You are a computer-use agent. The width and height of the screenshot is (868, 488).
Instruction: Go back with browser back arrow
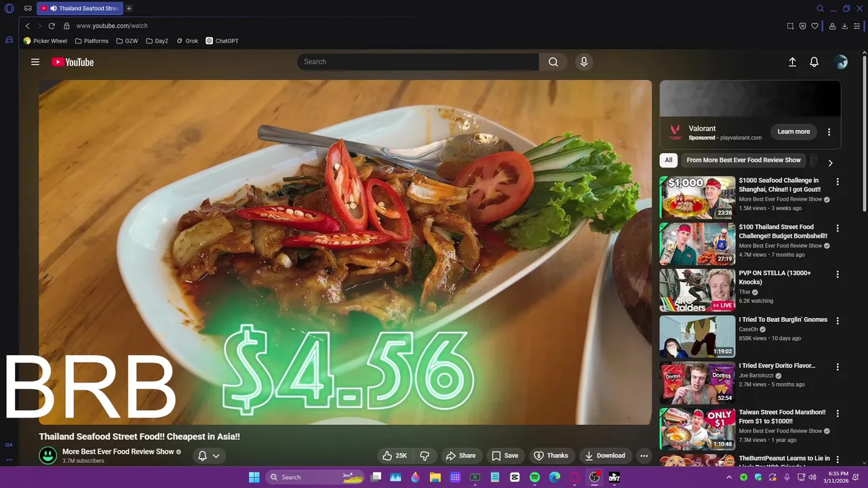[x=28, y=26]
